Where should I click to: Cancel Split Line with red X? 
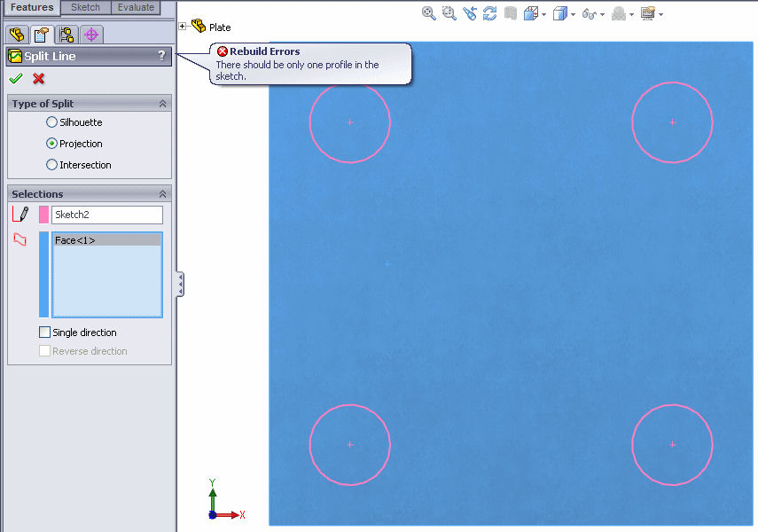(39, 78)
